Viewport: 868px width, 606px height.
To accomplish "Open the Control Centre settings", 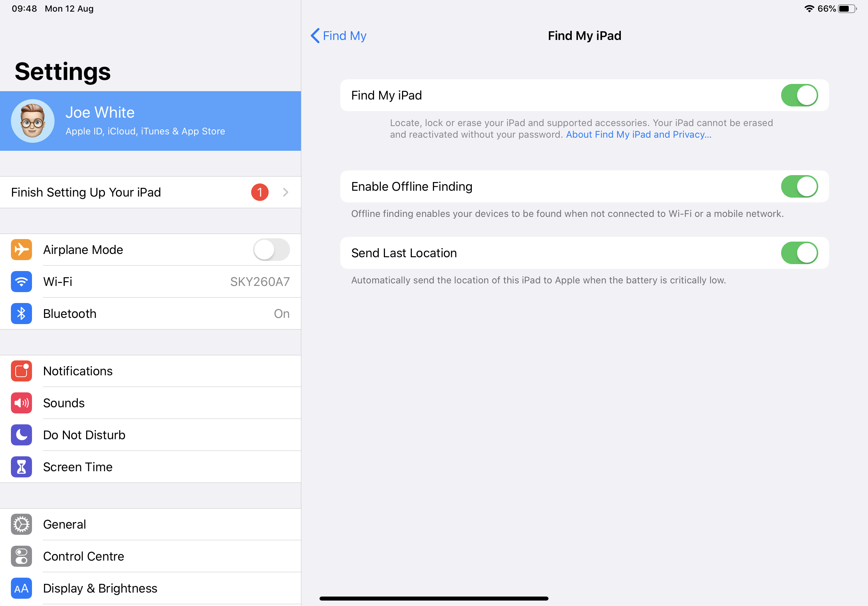I will coord(150,556).
